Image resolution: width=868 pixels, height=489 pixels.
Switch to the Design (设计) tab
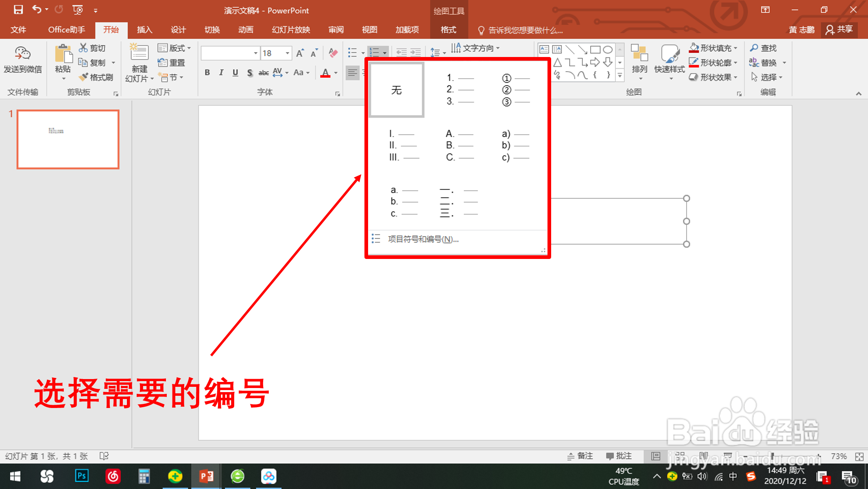[x=178, y=30]
